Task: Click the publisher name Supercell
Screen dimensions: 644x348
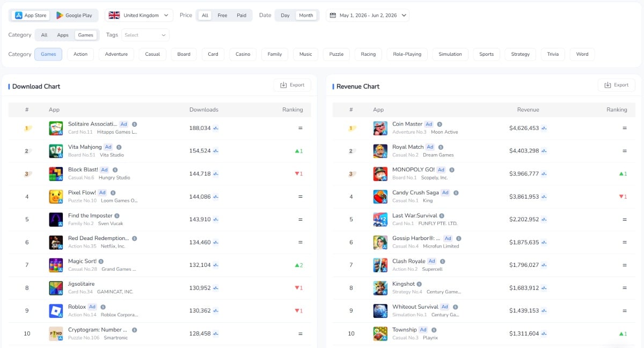Action: tap(432, 269)
